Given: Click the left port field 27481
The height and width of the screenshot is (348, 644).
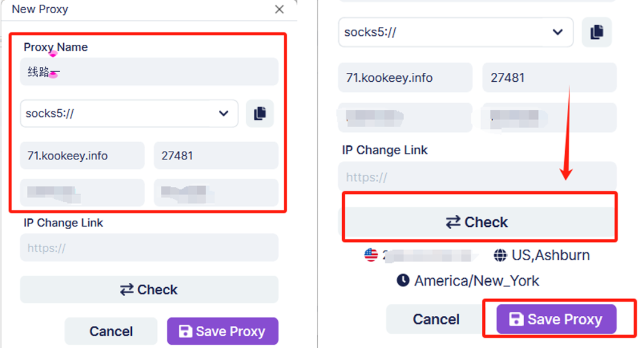Looking at the screenshot, I should pos(216,155).
